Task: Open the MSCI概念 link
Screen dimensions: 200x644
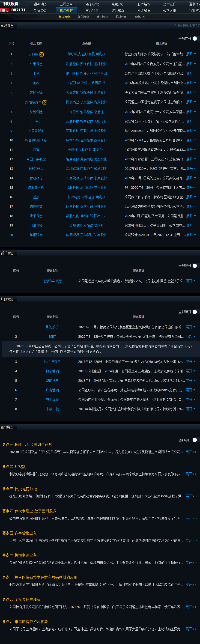Action: tap(36, 169)
